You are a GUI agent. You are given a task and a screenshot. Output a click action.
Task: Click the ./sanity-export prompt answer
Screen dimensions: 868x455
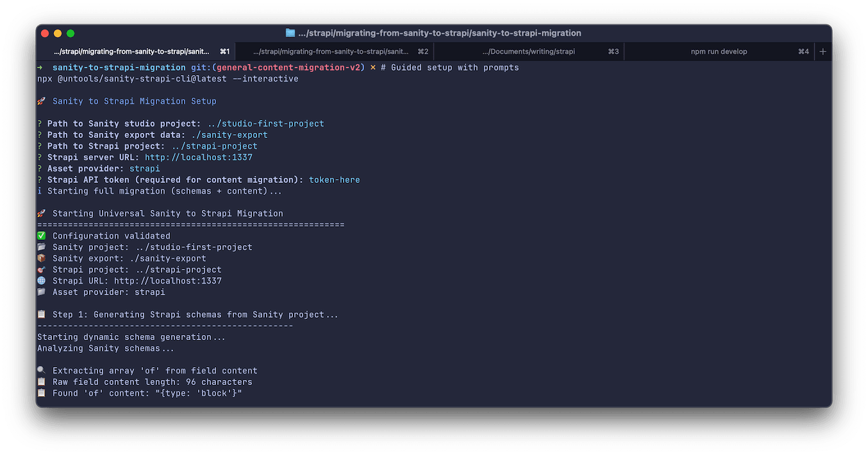tap(230, 135)
